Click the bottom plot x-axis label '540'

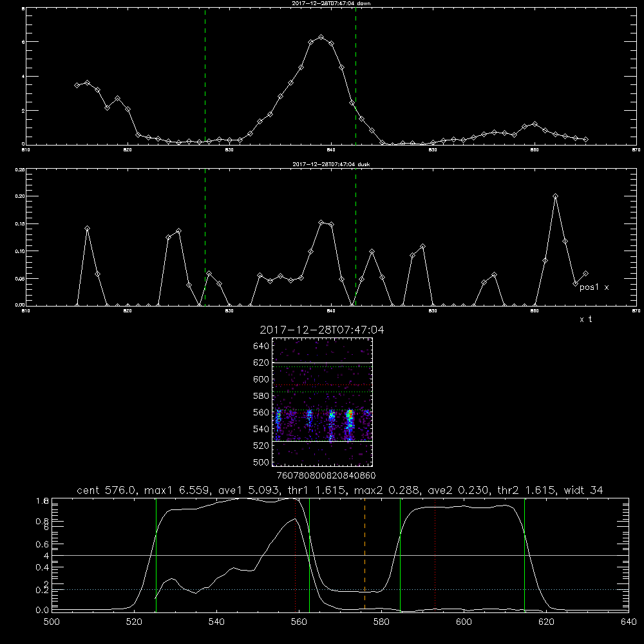[216, 622]
